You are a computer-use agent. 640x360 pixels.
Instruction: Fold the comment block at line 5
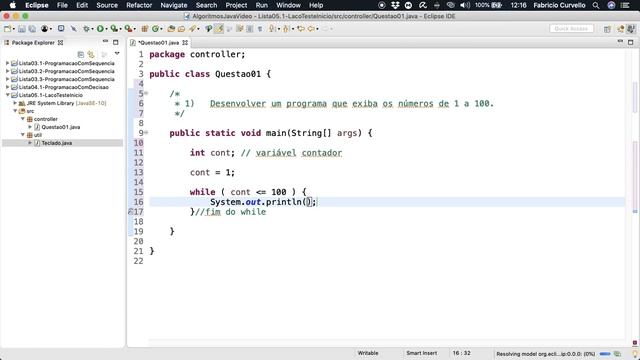tap(146, 93)
